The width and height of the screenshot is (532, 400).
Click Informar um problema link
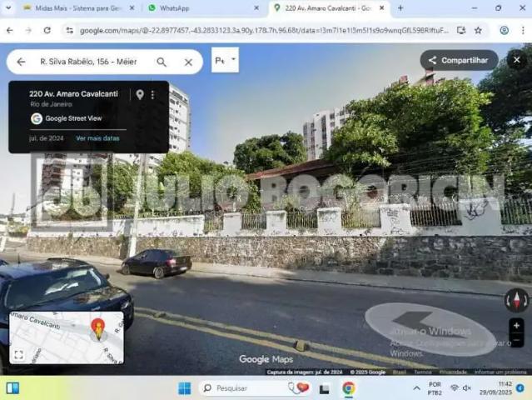coord(500,372)
